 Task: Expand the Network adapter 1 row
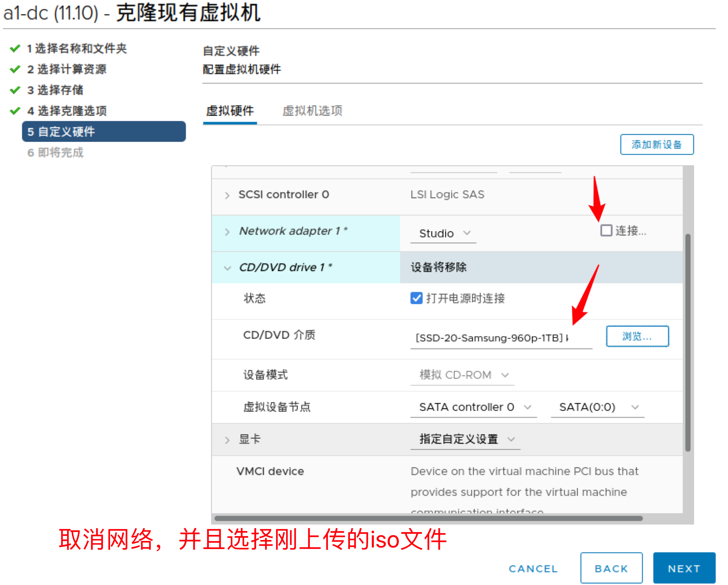227,232
